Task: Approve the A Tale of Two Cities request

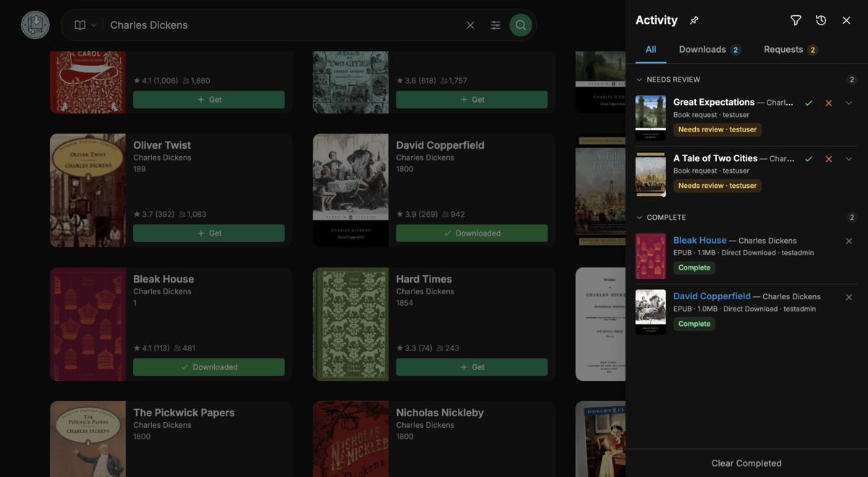Action: point(809,159)
